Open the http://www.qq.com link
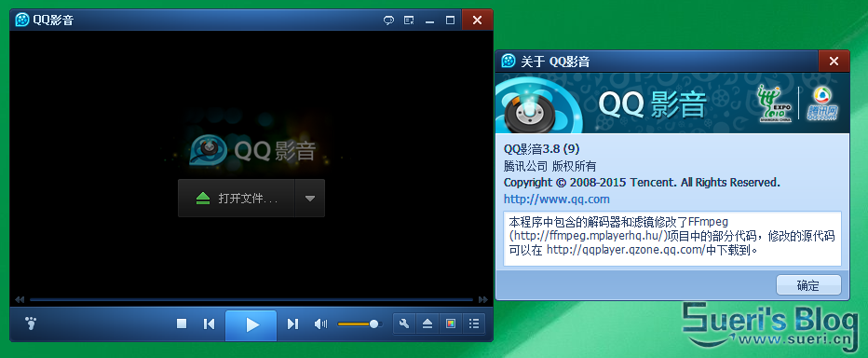This screenshot has width=868, height=358. (556, 199)
